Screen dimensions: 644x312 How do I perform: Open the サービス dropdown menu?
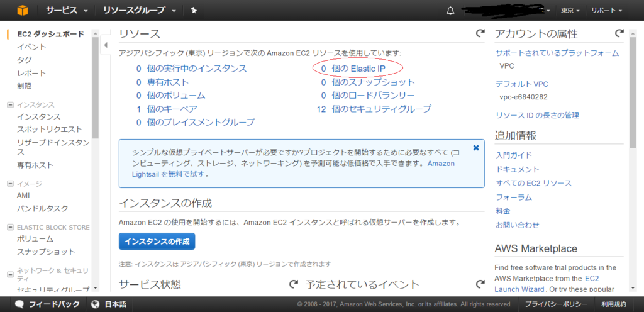[67, 10]
